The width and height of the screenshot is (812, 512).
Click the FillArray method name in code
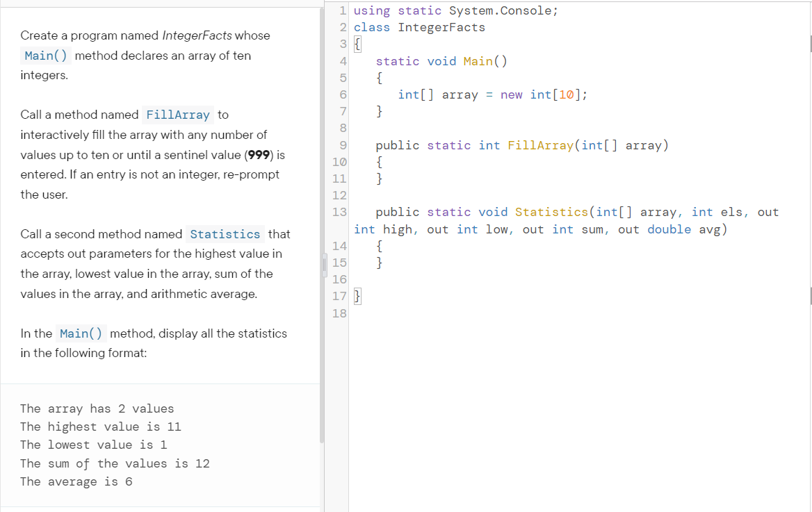point(541,145)
